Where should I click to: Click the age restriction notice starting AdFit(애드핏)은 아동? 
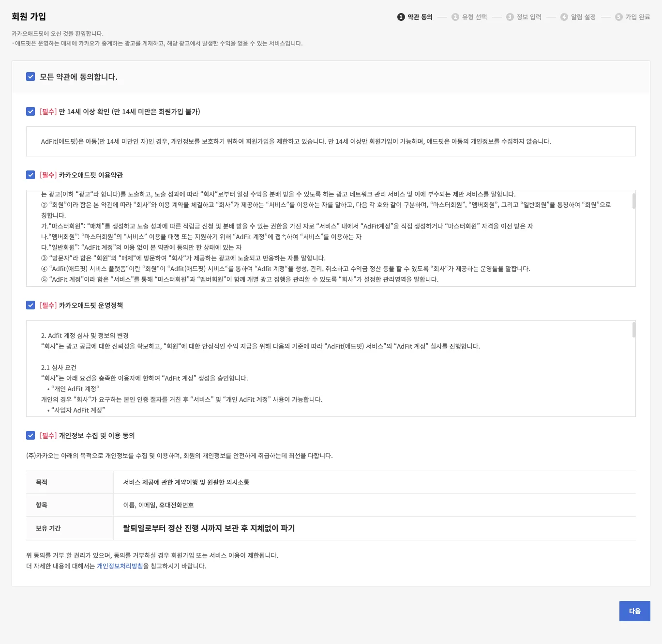[x=296, y=141]
